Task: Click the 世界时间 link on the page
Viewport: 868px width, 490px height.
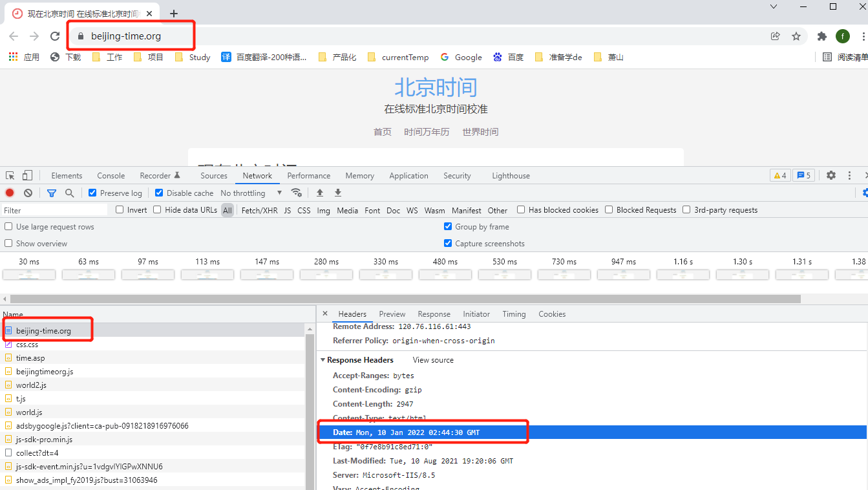Action: click(x=480, y=132)
